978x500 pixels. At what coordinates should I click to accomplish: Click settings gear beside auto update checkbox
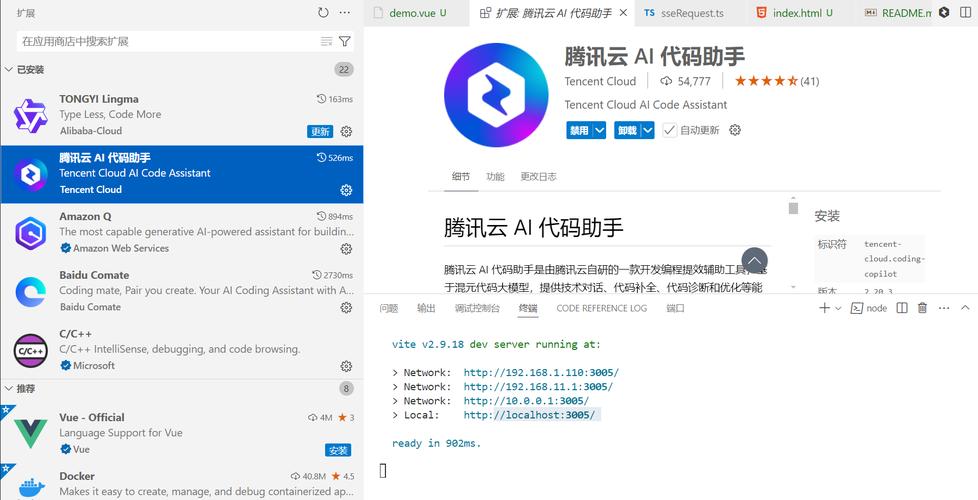tap(735, 130)
